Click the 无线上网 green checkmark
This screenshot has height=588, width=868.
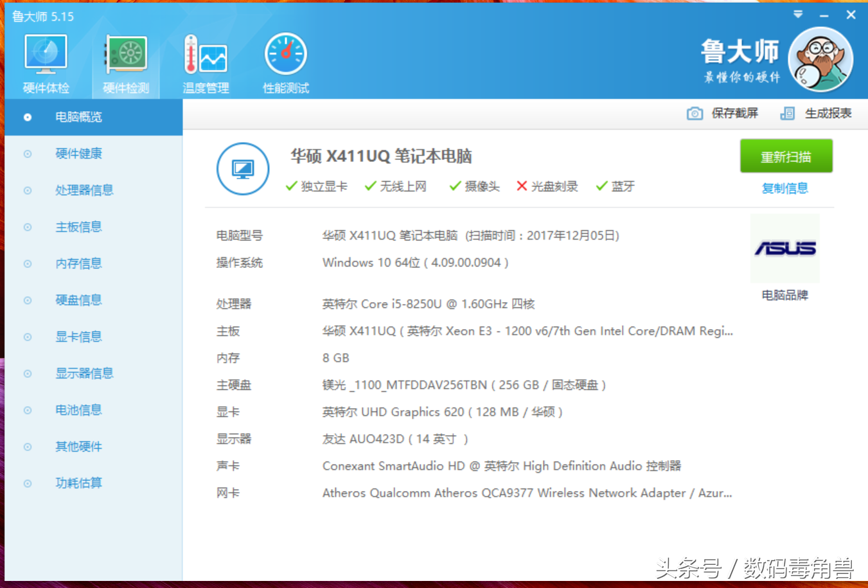click(370, 186)
